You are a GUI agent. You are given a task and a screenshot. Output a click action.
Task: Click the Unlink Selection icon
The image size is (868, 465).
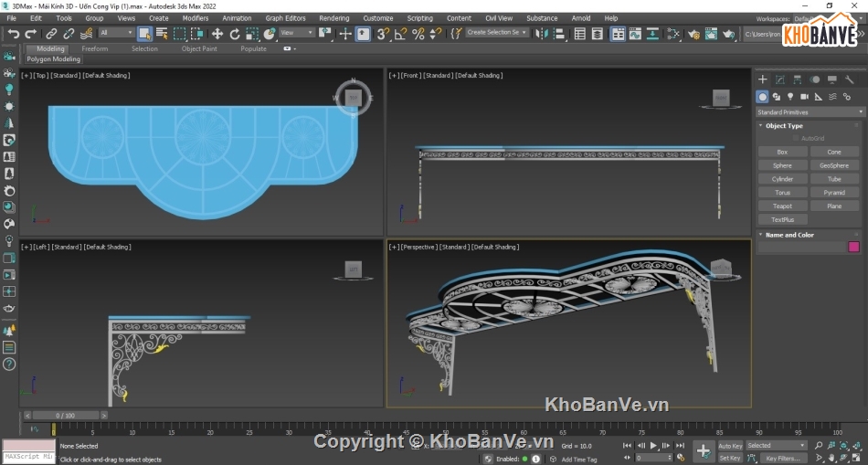pos(69,34)
